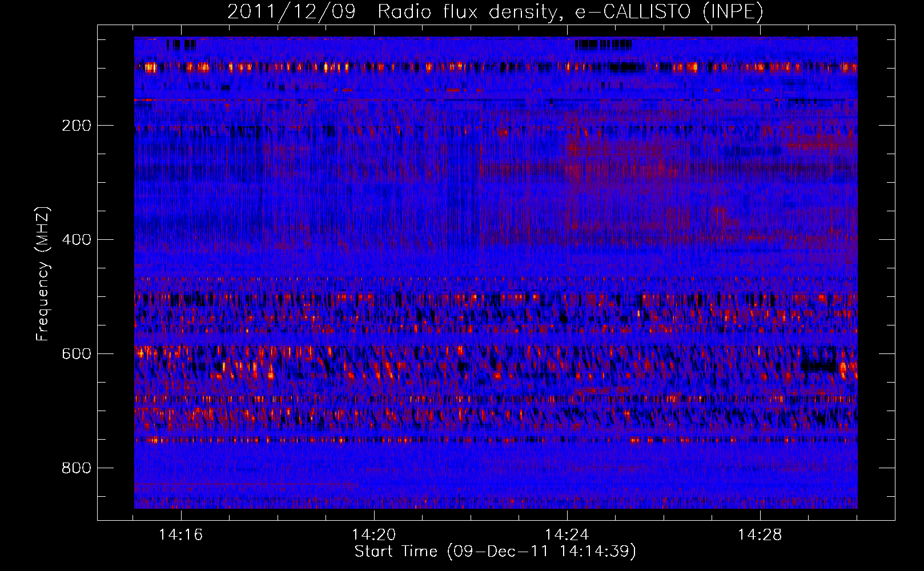Click the 14:16 time tick label
The width and height of the screenshot is (924, 571).
tap(181, 535)
